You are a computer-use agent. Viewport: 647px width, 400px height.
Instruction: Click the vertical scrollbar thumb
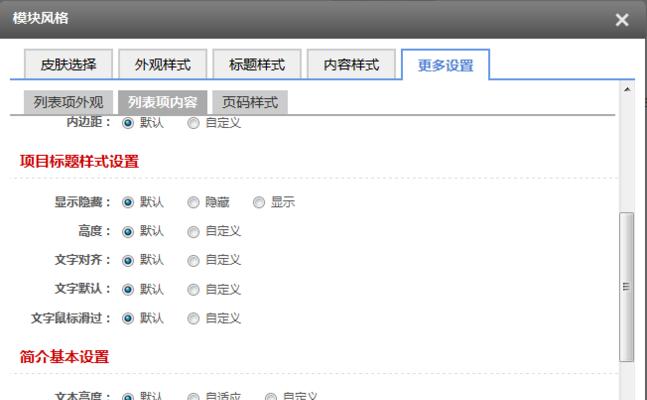point(626,287)
